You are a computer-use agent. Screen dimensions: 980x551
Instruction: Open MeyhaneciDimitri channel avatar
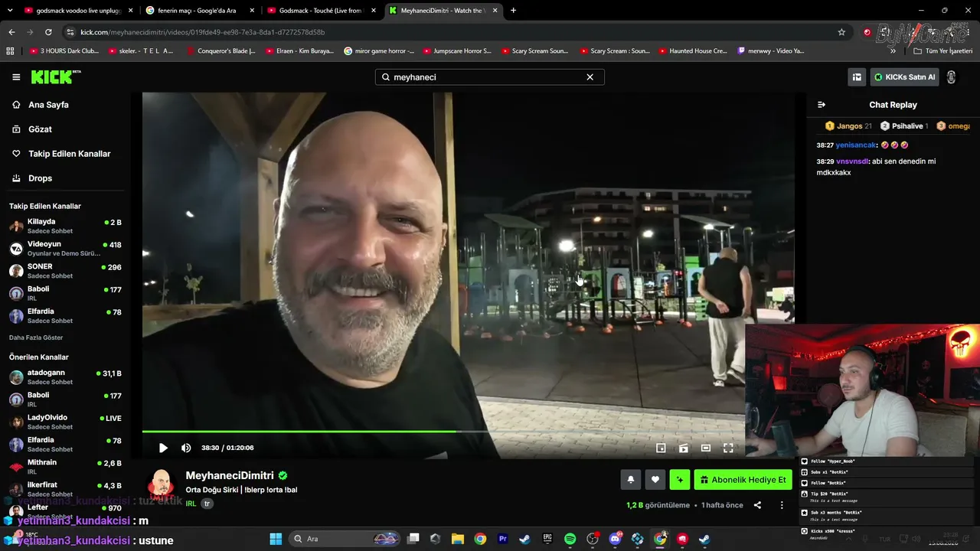161,484
